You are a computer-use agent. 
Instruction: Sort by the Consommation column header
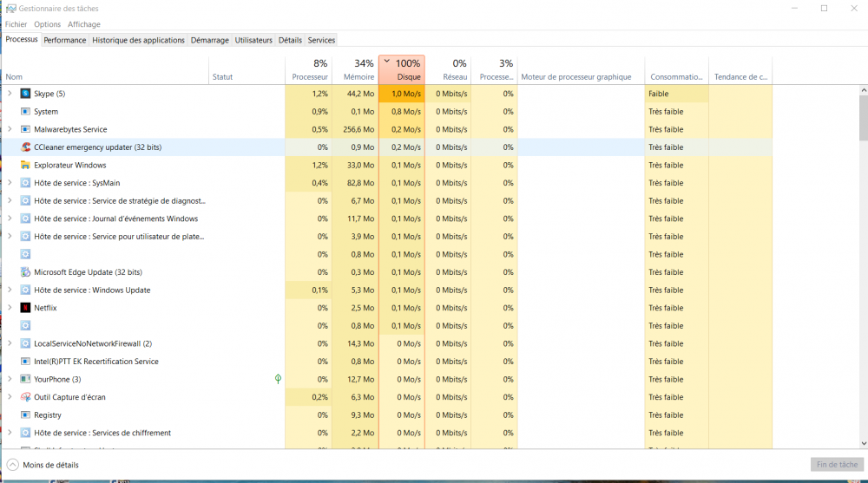(676, 69)
